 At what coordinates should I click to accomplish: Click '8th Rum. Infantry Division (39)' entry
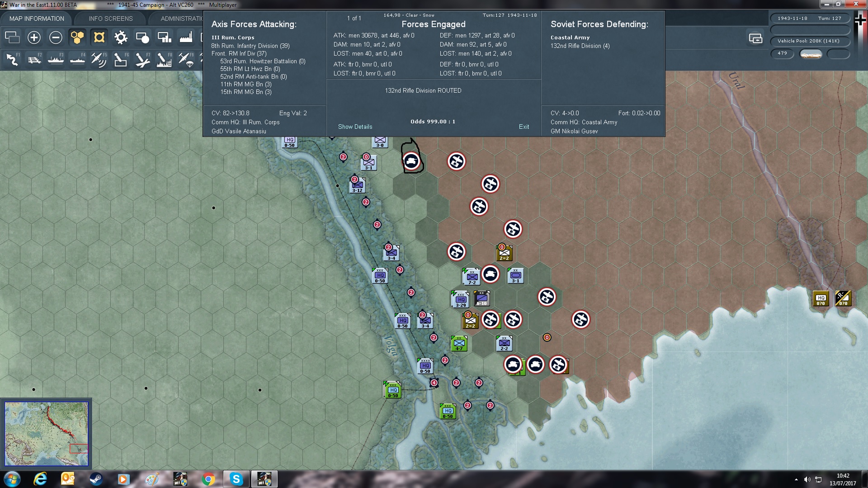click(x=250, y=46)
